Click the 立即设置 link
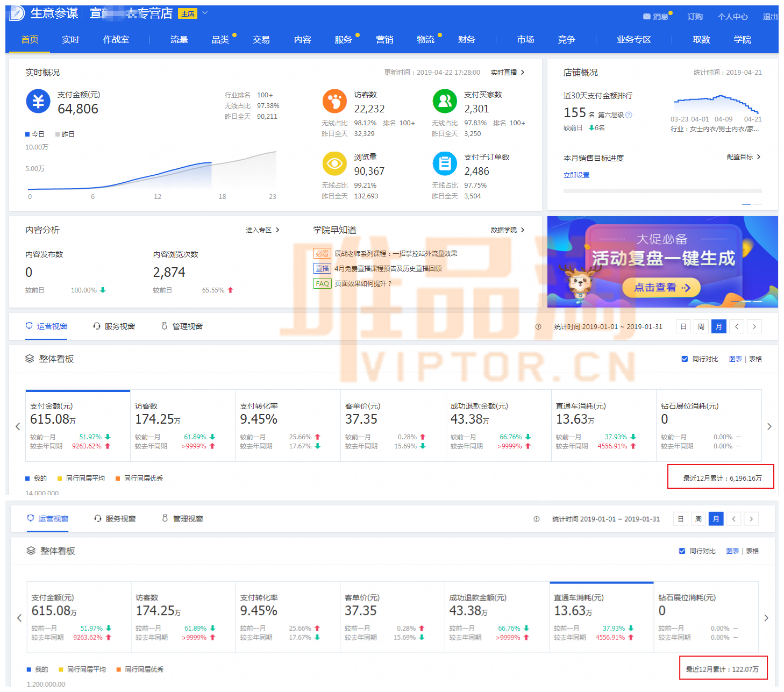 [x=576, y=175]
